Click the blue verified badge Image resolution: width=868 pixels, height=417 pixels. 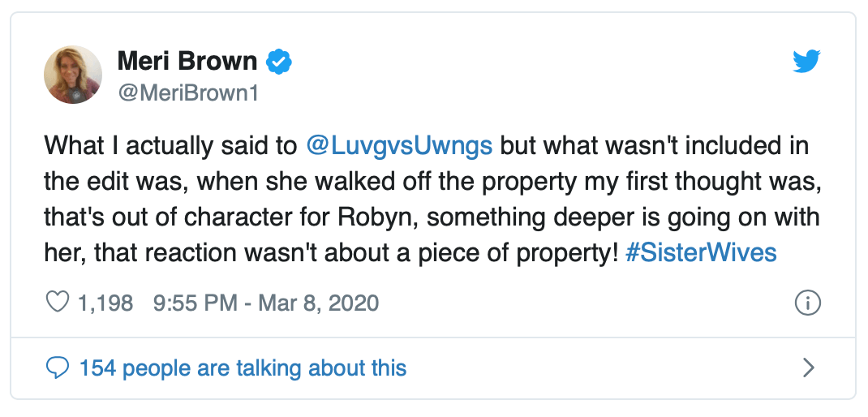click(x=280, y=62)
